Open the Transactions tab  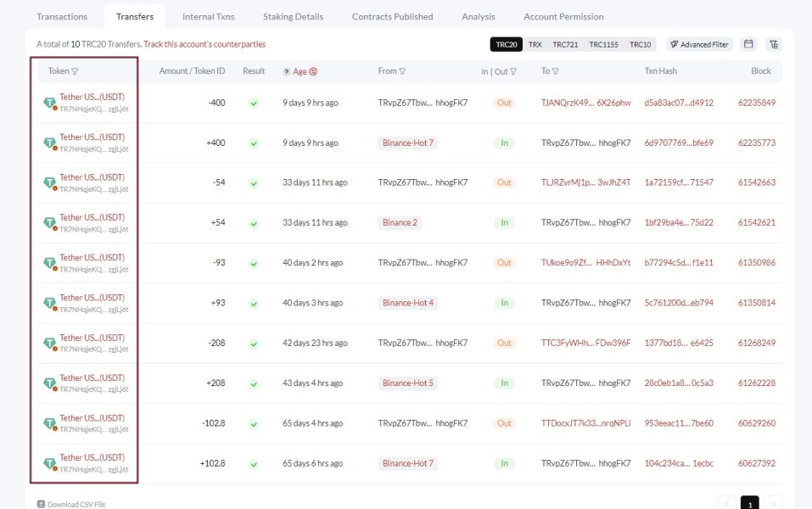click(62, 17)
